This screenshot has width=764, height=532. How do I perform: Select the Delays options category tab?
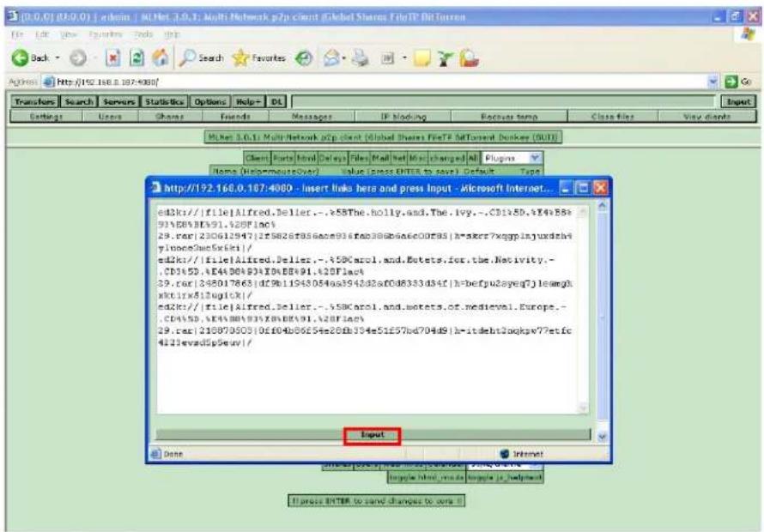tap(332, 158)
